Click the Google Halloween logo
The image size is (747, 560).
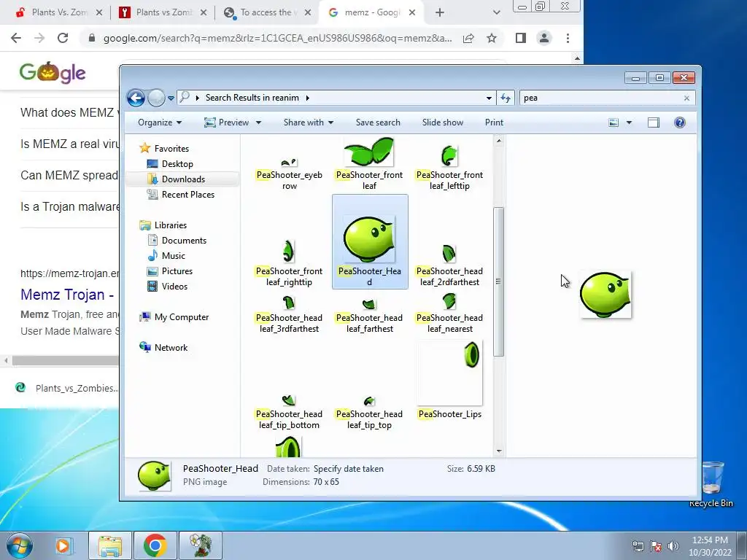[53, 73]
